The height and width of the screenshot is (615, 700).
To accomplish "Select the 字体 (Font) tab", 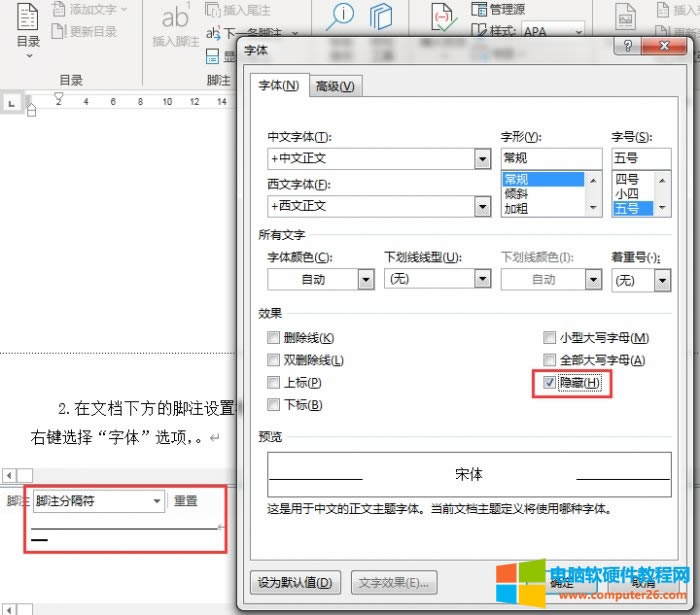I will pos(278,87).
